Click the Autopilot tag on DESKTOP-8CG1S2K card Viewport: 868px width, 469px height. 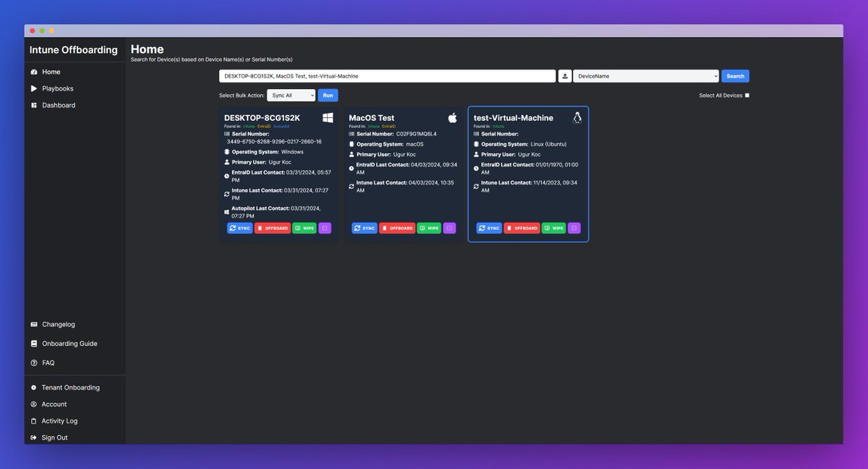(281, 127)
